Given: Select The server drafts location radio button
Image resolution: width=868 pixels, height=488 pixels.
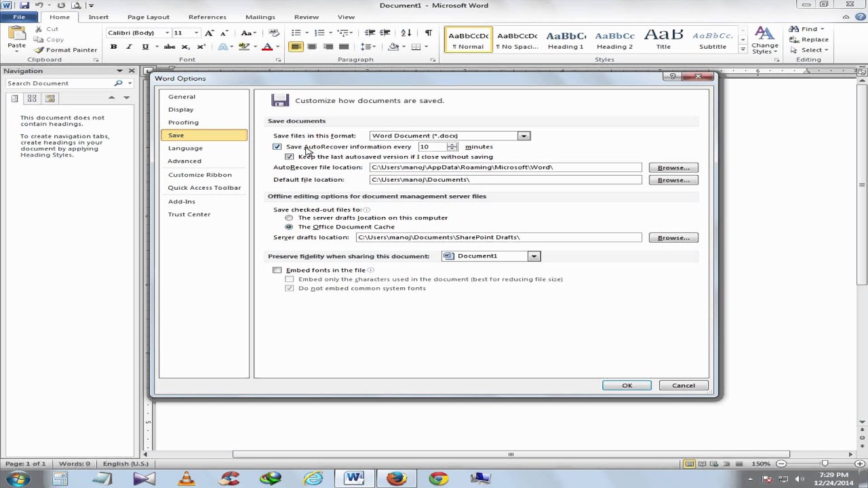Looking at the screenshot, I should [x=290, y=218].
